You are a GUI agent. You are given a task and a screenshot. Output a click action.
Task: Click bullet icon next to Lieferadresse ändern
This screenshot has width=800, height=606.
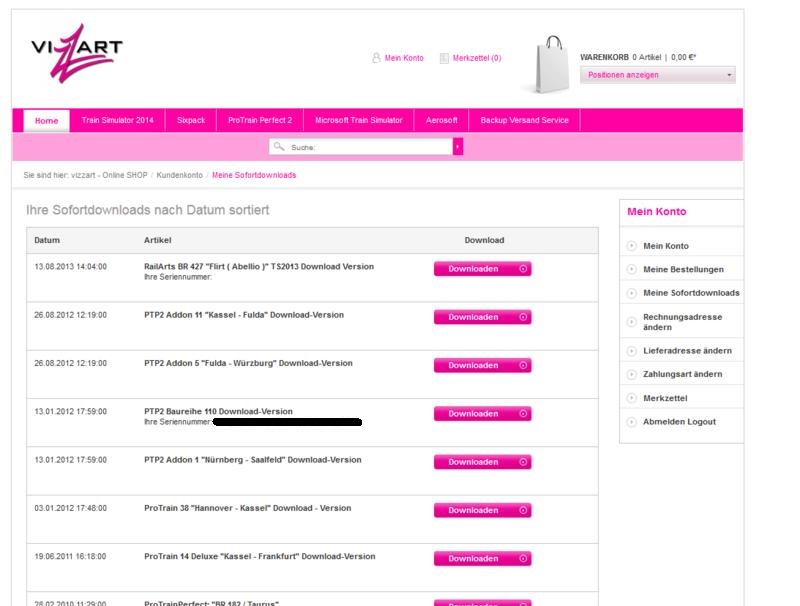click(631, 351)
